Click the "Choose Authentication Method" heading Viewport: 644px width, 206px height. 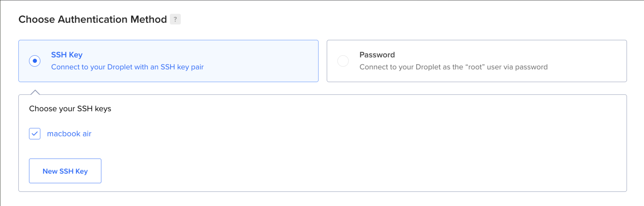(x=93, y=19)
